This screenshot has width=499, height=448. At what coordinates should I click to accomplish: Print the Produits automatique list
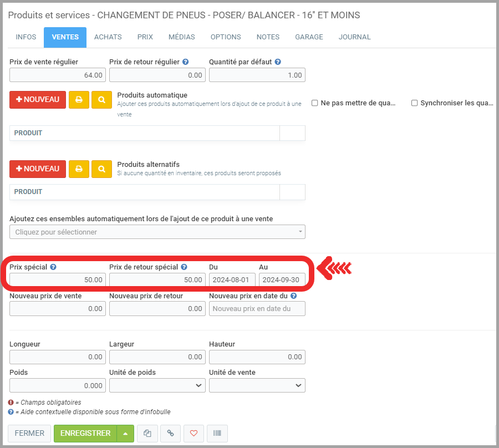tap(79, 100)
